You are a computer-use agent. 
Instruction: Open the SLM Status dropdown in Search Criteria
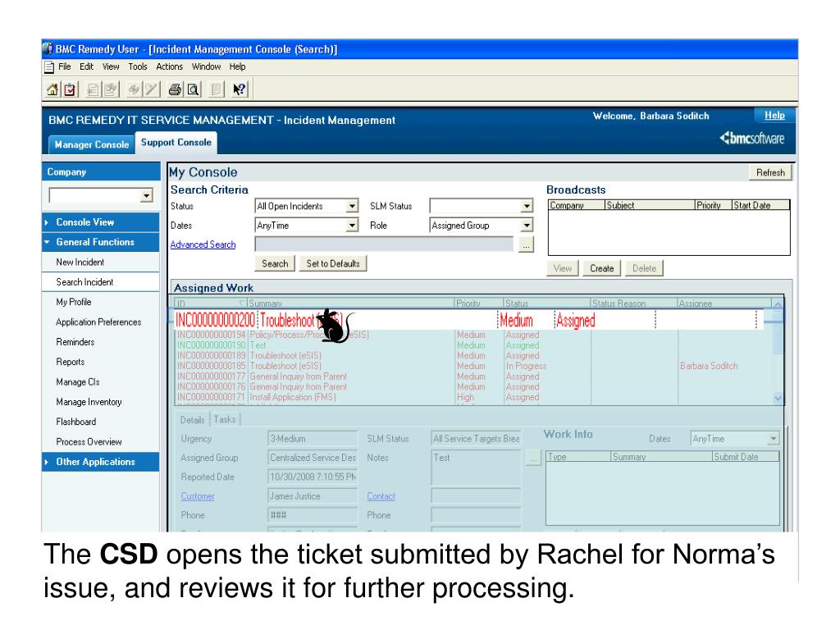527,206
